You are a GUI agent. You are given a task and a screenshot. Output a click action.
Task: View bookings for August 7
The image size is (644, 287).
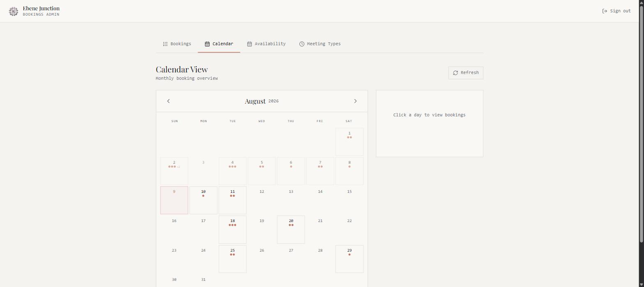pyautogui.click(x=320, y=171)
